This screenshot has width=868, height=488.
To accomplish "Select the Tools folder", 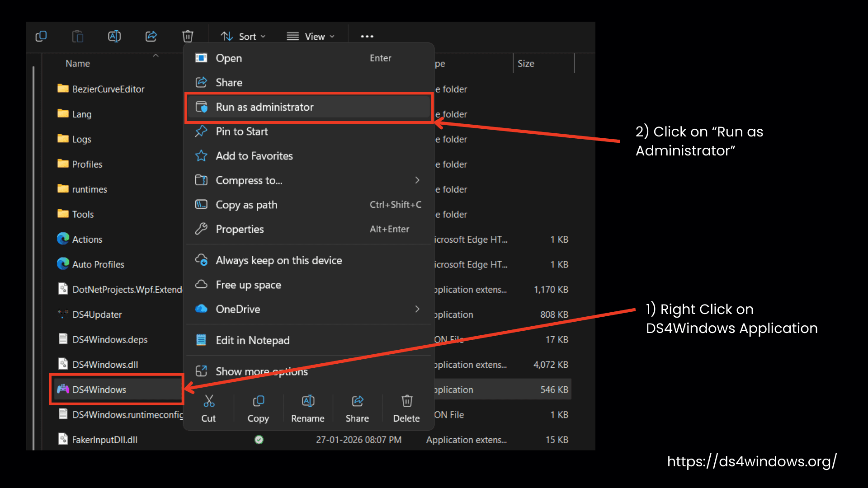I will tap(75, 214).
